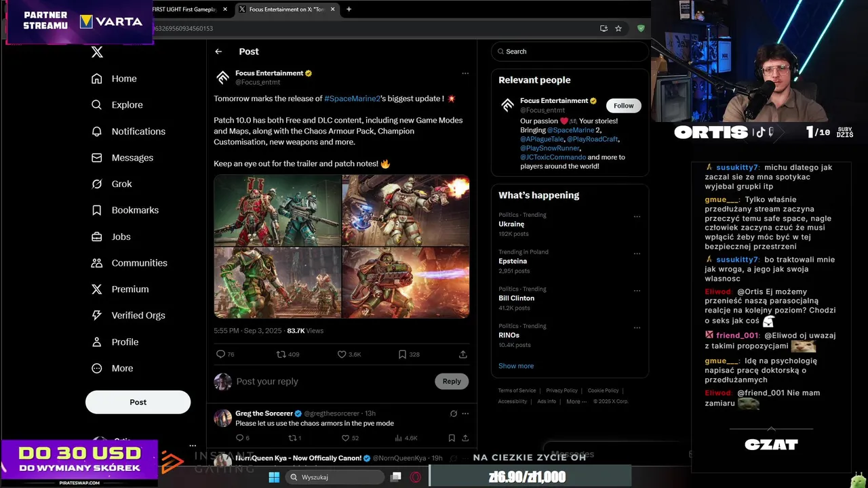Click the Profile person icon

point(97,342)
